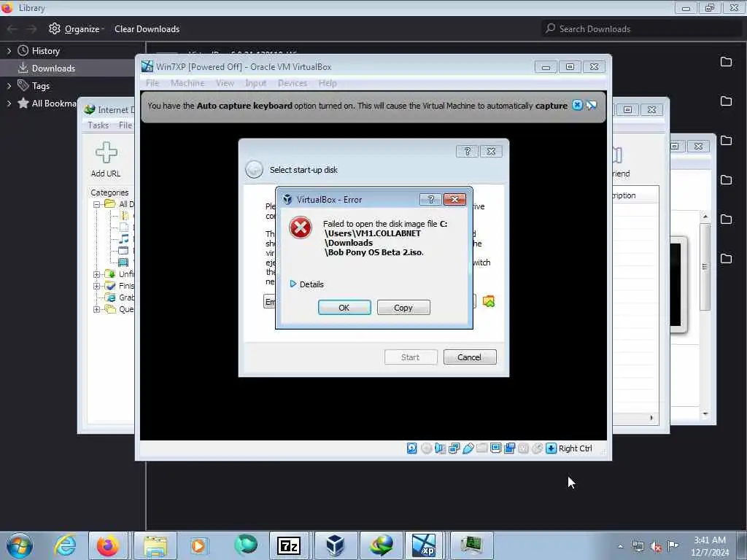Open Internet Explorer from the taskbar
Viewport: 747px width, 560px height.
click(65, 545)
